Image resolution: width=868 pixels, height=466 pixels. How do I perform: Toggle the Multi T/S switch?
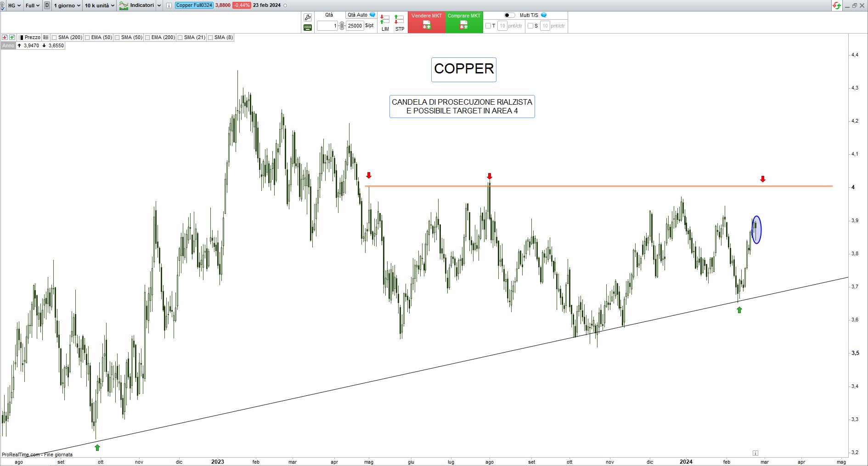click(509, 15)
